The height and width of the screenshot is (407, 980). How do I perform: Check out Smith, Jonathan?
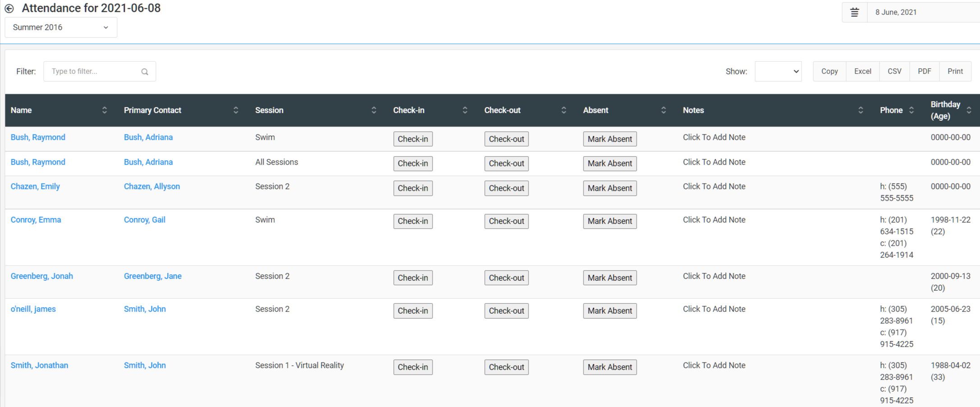coord(506,367)
